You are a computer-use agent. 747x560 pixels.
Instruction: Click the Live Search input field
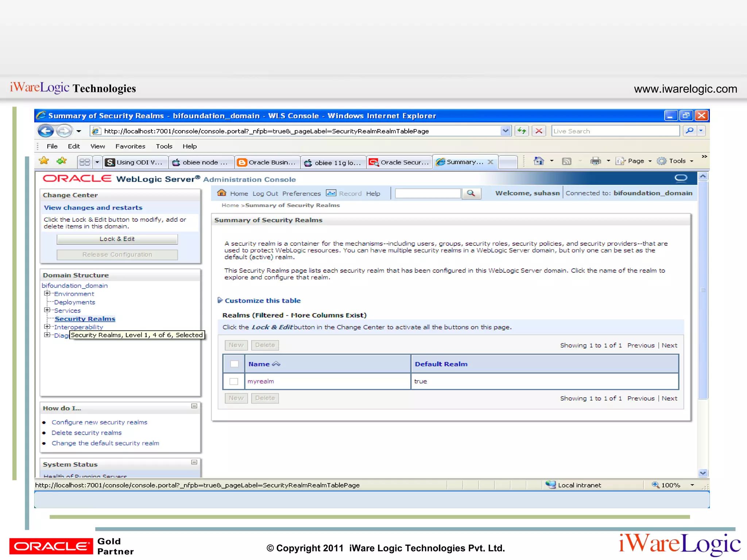click(x=615, y=131)
